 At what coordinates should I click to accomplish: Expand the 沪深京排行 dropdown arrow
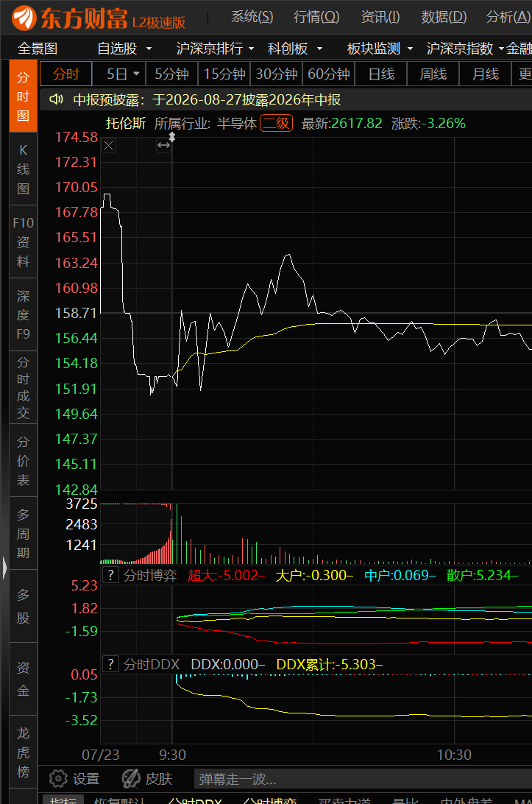251,49
